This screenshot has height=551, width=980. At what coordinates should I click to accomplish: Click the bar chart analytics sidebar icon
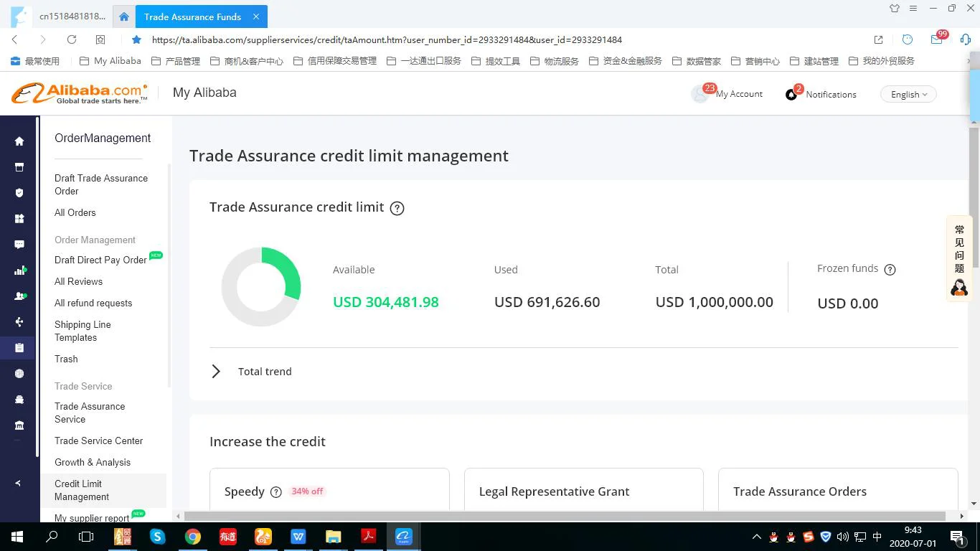(19, 270)
